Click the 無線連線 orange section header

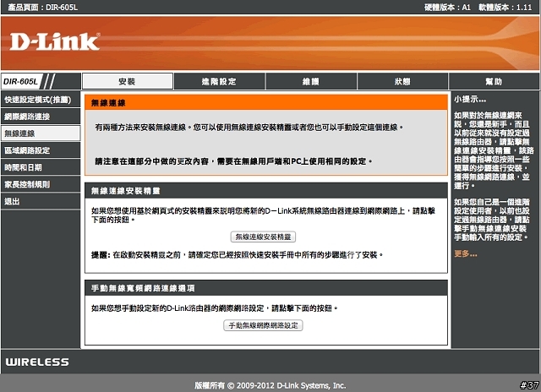266,102
